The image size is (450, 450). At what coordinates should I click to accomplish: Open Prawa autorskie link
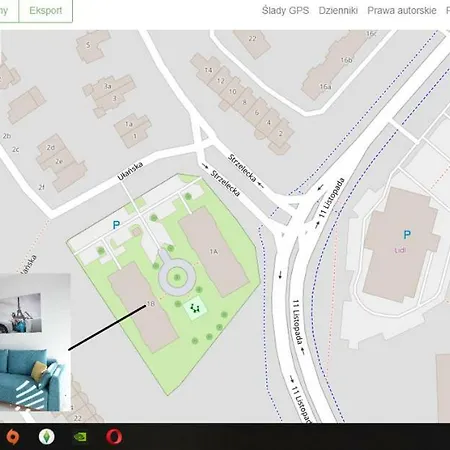click(x=402, y=11)
